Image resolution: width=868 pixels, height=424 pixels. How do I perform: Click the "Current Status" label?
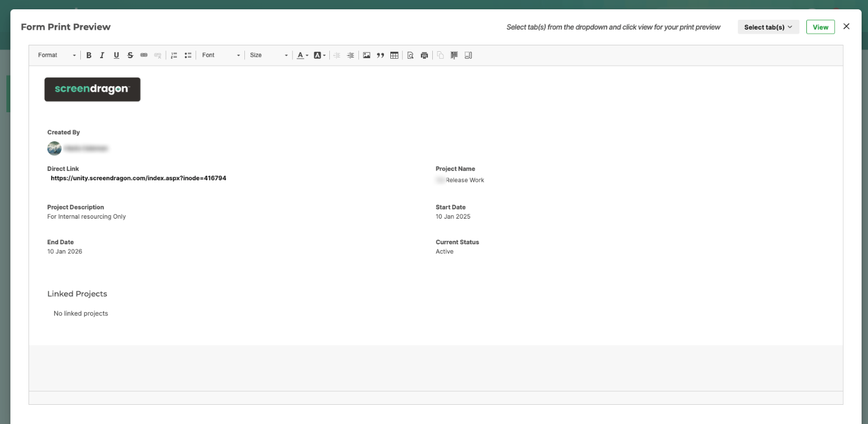[x=457, y=242]
